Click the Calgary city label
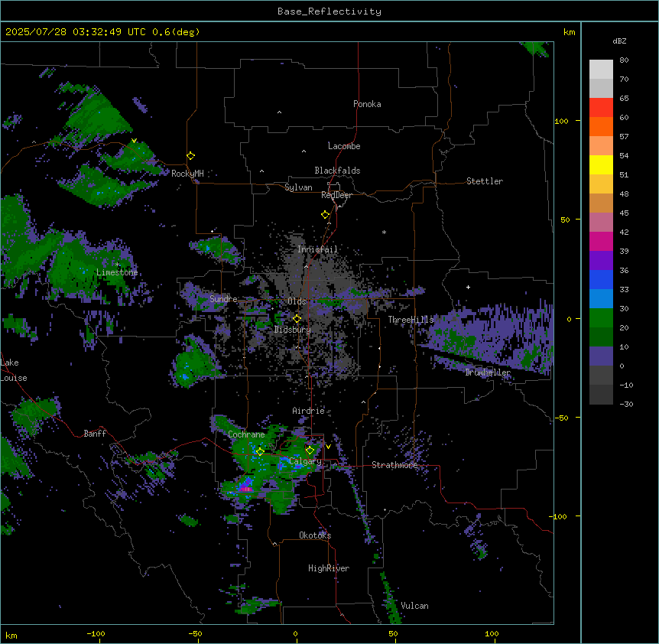The image size is (659, 644). point(306,461)
